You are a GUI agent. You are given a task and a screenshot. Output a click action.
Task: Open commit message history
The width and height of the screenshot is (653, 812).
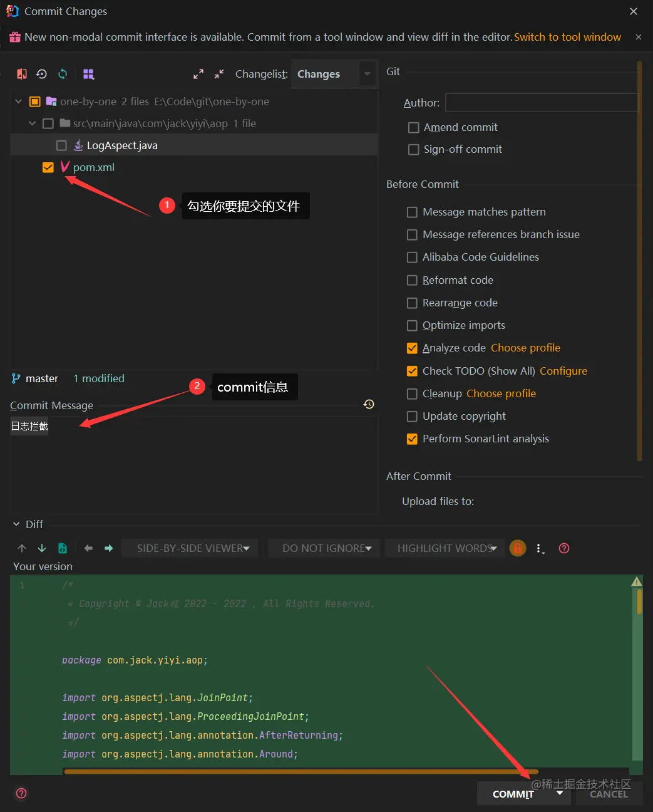pyautogui.click(x=369, y=404)
